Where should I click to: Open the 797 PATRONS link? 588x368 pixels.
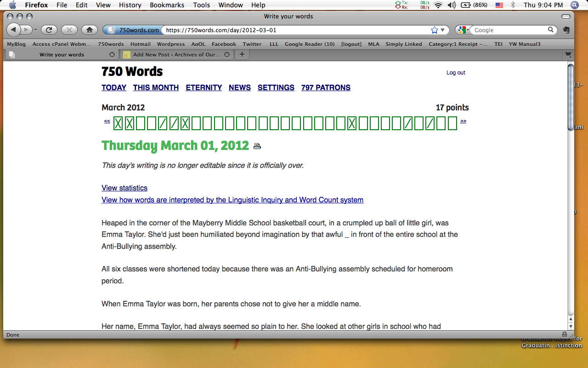pyautogui.click(x=326, y=87)
